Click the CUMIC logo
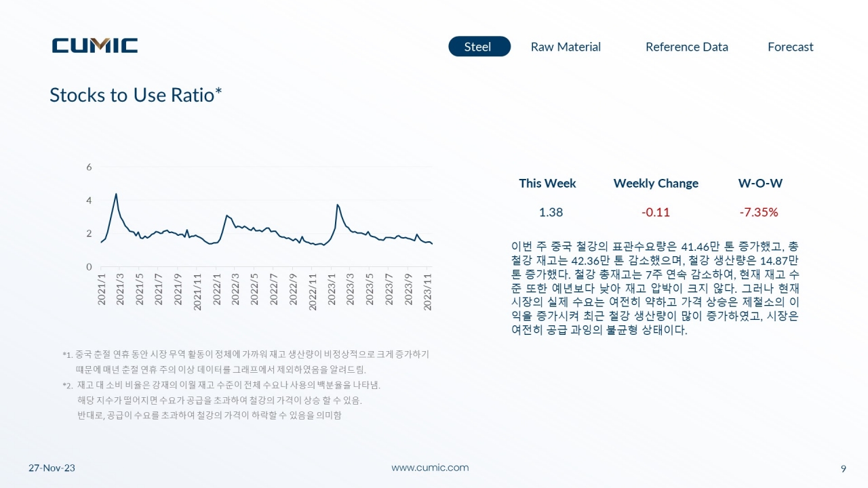This screenshot has width=868, height=488. point(95,45)
